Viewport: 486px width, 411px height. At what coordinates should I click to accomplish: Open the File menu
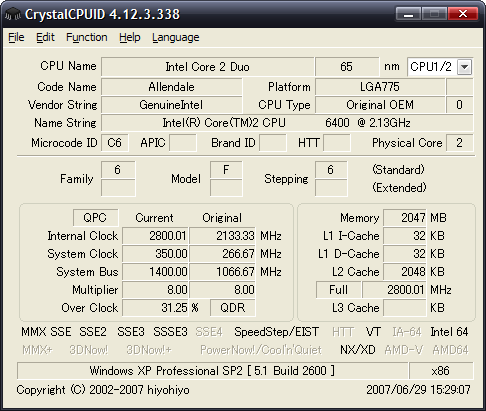16,37
